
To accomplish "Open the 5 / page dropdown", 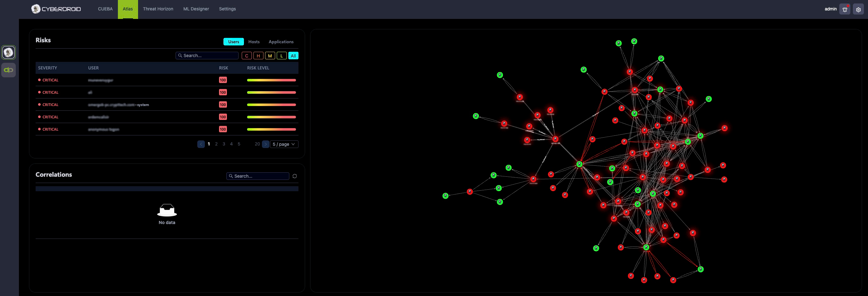I will (x=284, y=144).
